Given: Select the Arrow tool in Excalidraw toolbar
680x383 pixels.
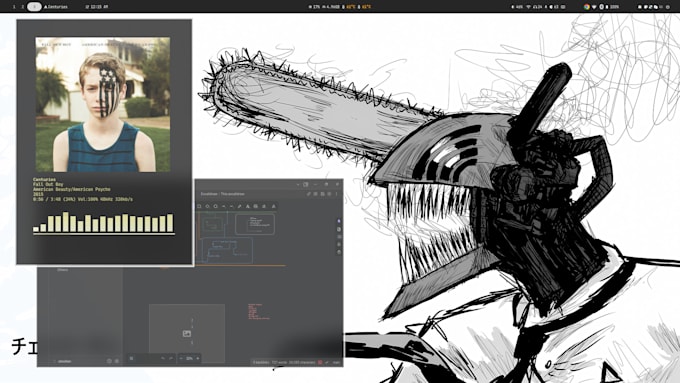Looking at the screenshot, I should pos(223,206).
